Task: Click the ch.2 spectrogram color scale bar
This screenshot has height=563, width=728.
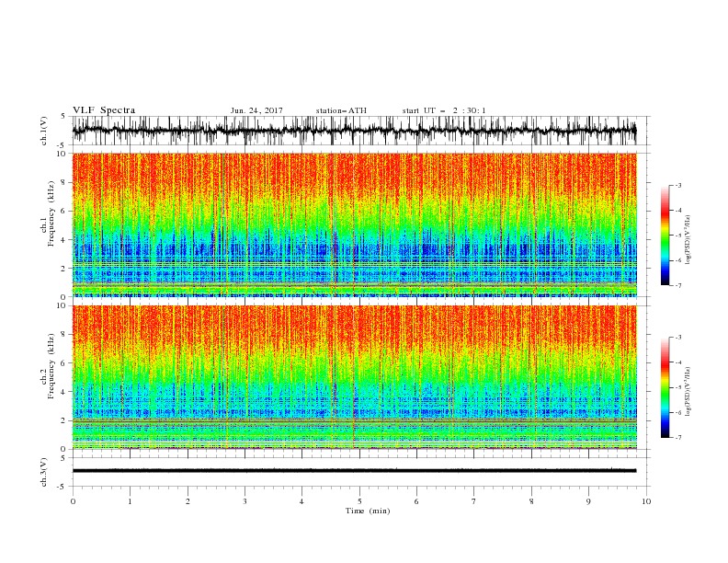Action: (x=665, y=387)
